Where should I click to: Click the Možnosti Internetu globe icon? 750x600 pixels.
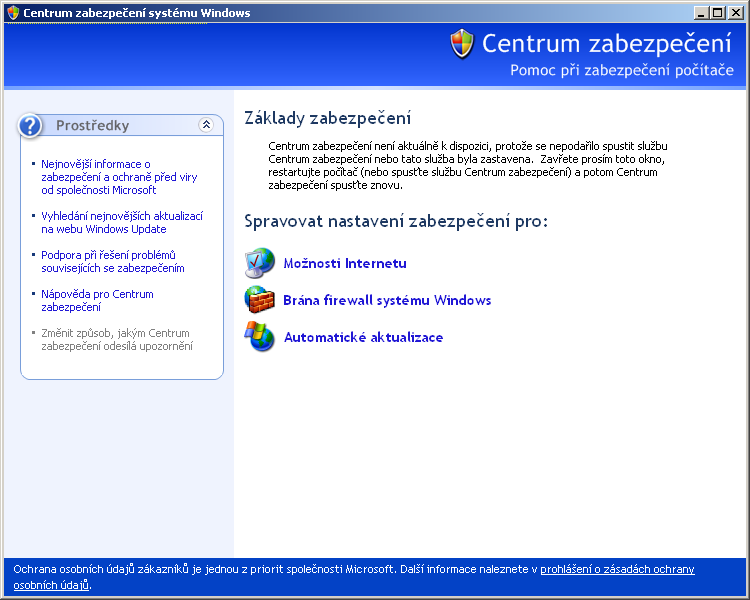[259, 263]
